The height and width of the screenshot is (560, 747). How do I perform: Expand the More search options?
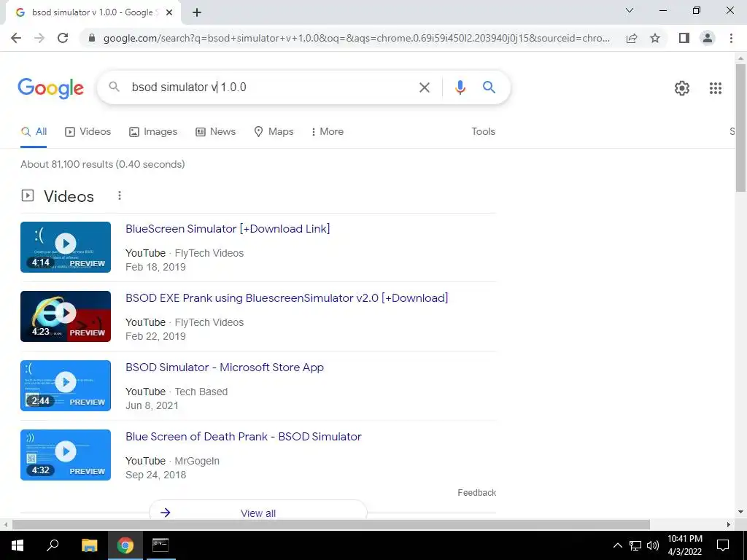(327, 132)
